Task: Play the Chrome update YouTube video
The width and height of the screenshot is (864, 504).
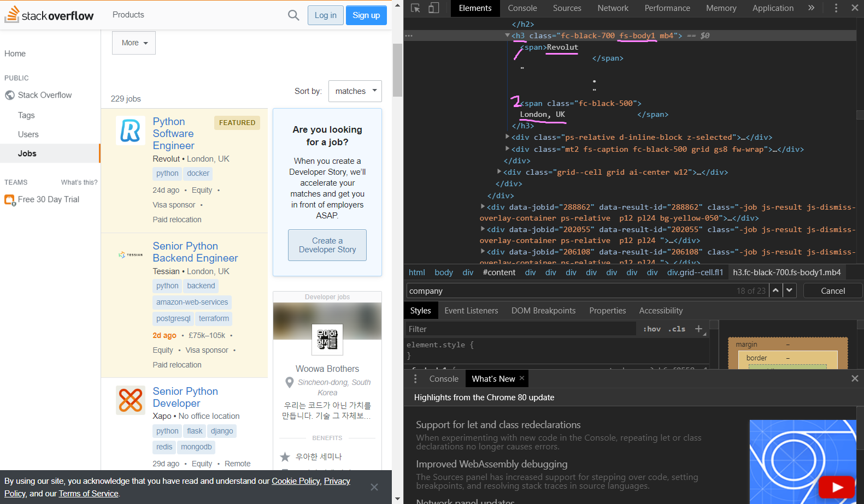Action: tap(837, 487)
